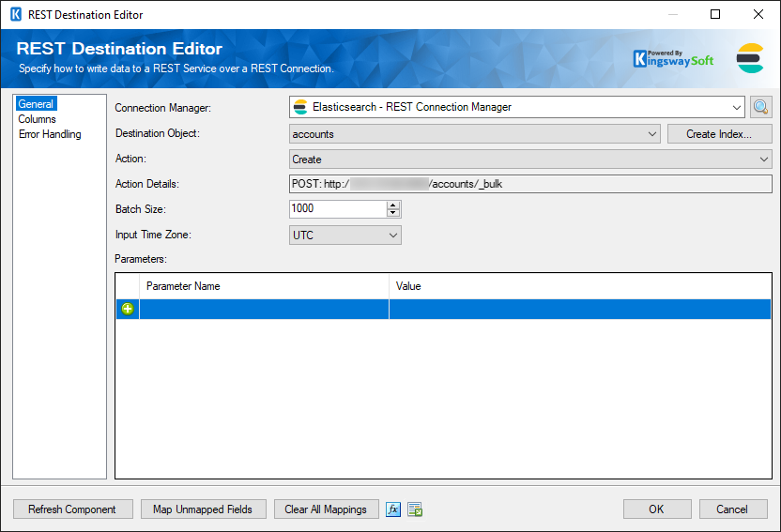Click the Batch Size input field

click(x=338, y=208)
